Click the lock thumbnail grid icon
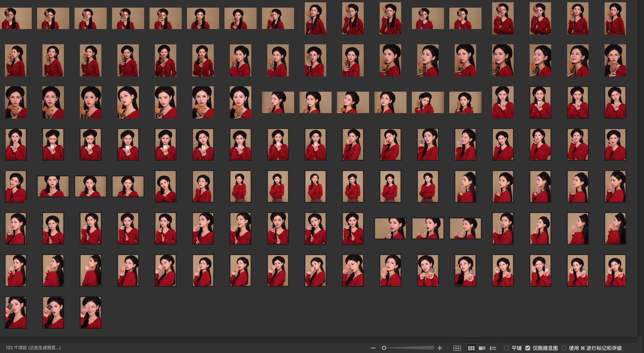The height and width of the screenshot is (353, 644). pyautogui.click(x=457, y=348)
